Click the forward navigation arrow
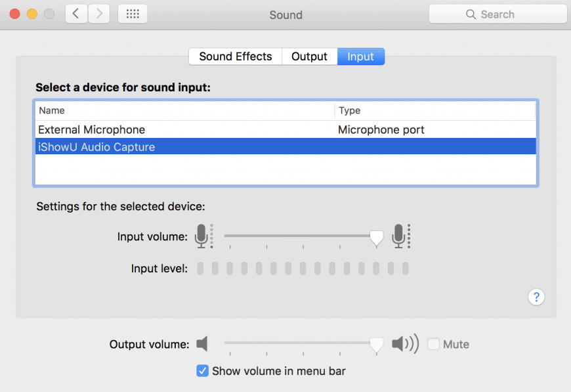Image resolution: width=571 pixels, height=392 pixels. (99, 14)
